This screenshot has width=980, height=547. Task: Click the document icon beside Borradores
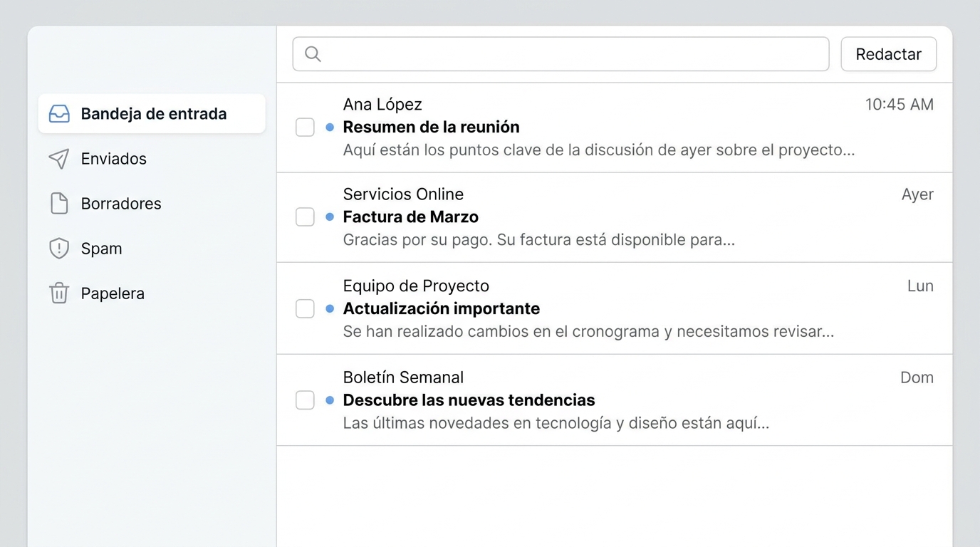tap(59, 204)
